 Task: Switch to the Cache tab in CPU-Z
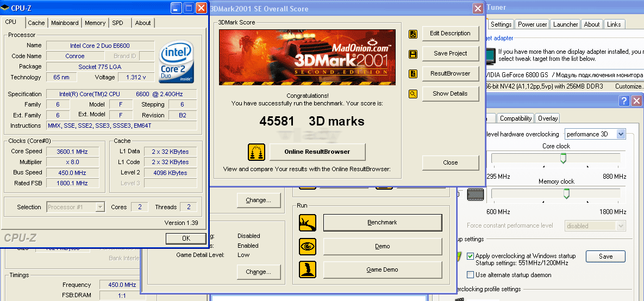(x=36, y=23)
